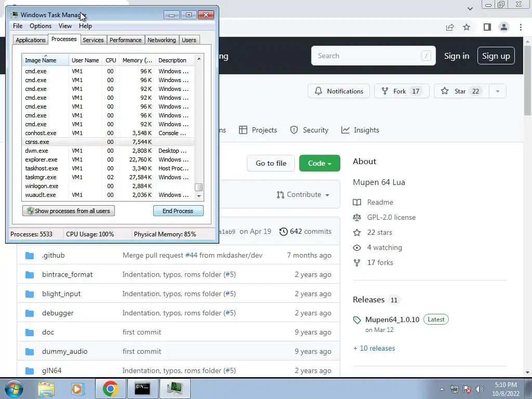Screen dimensions: 532x399
Task: Star the repository
Action: coord(461,91)
